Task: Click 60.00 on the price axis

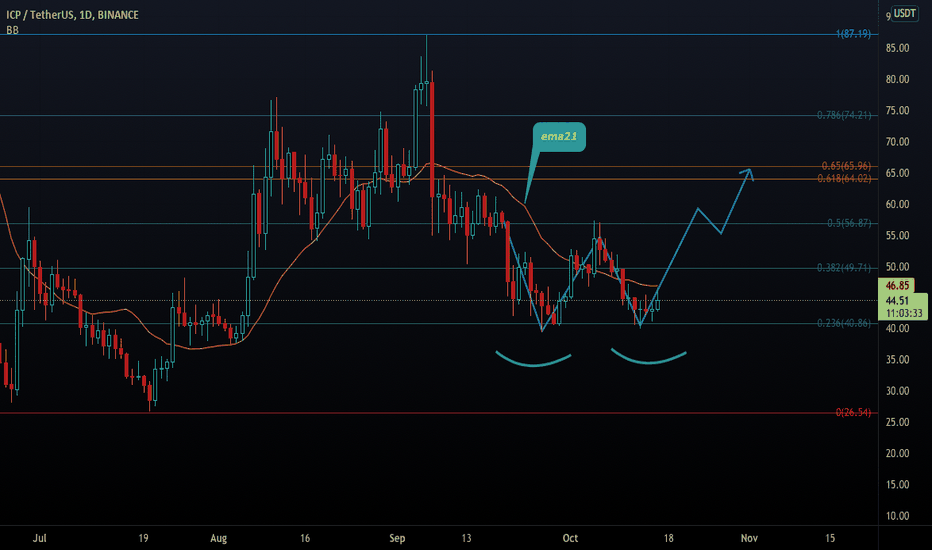Action: click(x=897, y=204)
